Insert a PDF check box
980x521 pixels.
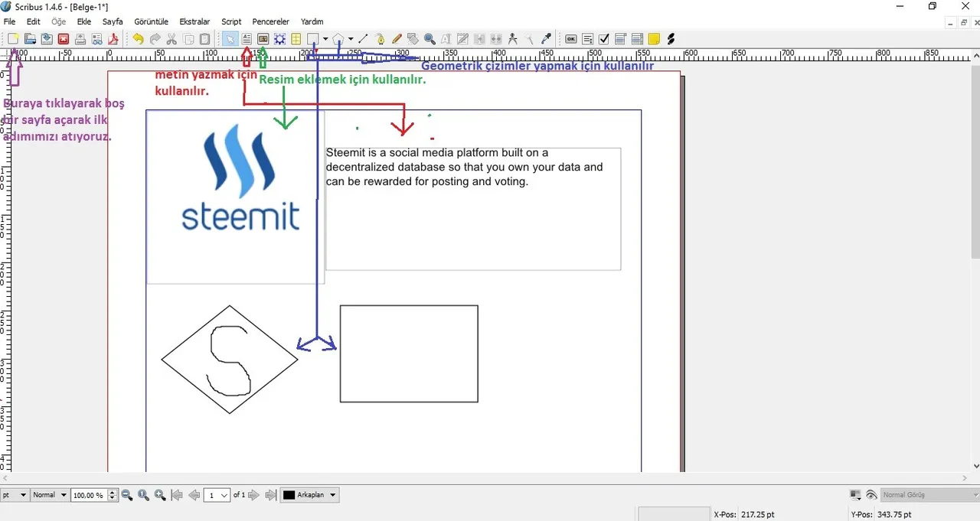click(x=604, y=39)
